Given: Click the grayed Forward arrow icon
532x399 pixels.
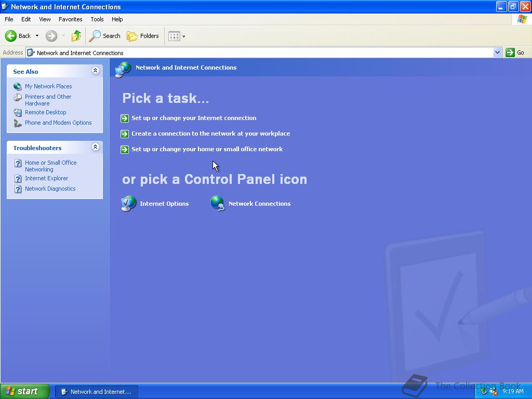Looking at the screenshot, I should click(51, 36).
